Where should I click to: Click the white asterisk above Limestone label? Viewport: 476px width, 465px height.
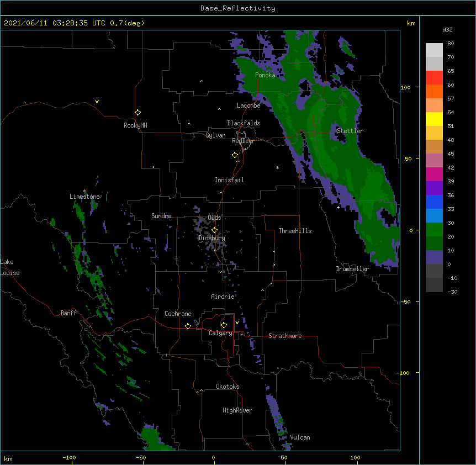pyautogui.click(x=85, y=191)
